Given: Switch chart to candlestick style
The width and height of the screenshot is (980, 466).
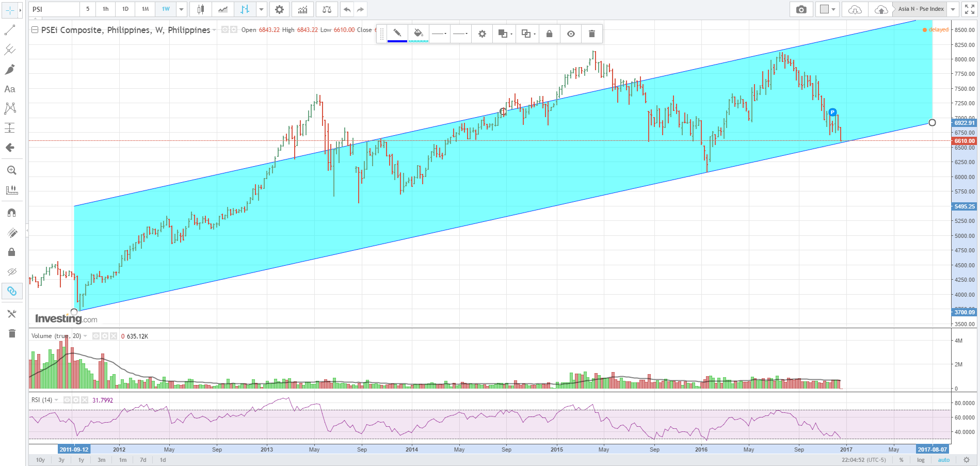Looking at the screenshot, I should (201, 9).
